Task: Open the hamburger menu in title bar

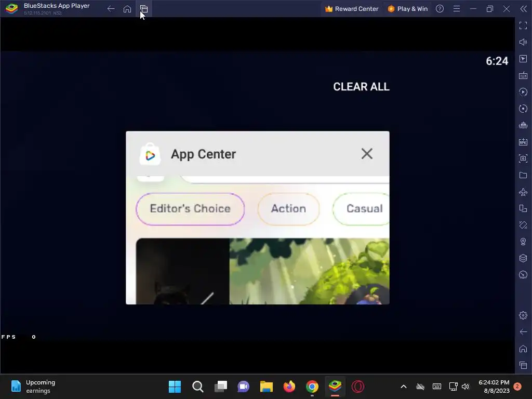Action: [x=457, y=9]
